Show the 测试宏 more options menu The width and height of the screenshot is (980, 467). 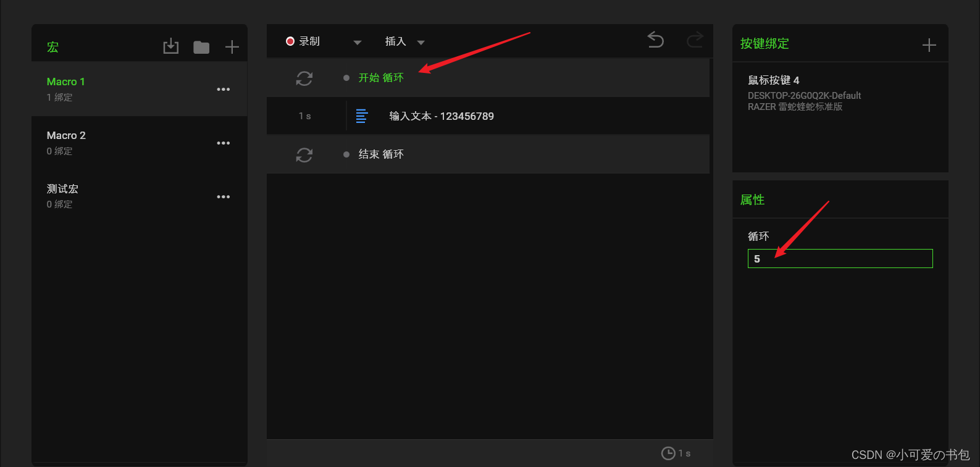tap(224, 197)
